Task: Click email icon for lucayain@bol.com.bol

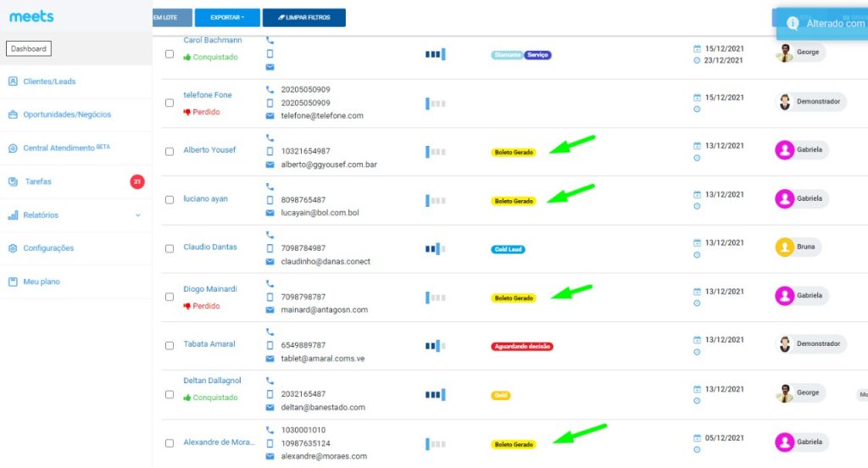Action: pos(270,213)
